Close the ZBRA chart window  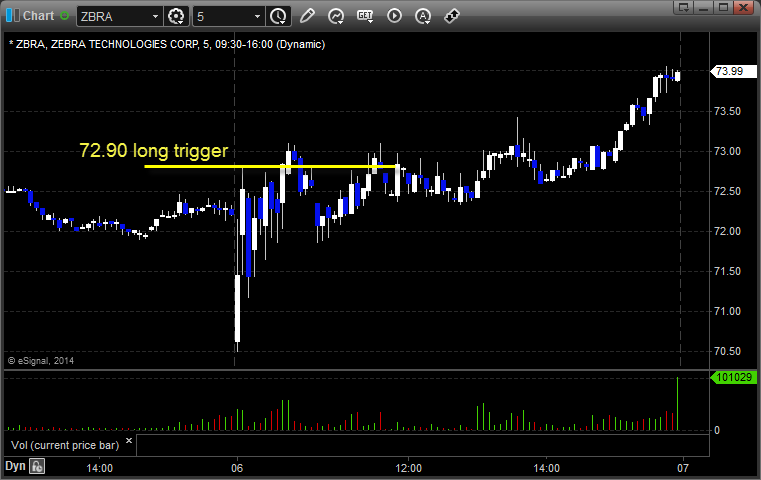click(744, 7)
